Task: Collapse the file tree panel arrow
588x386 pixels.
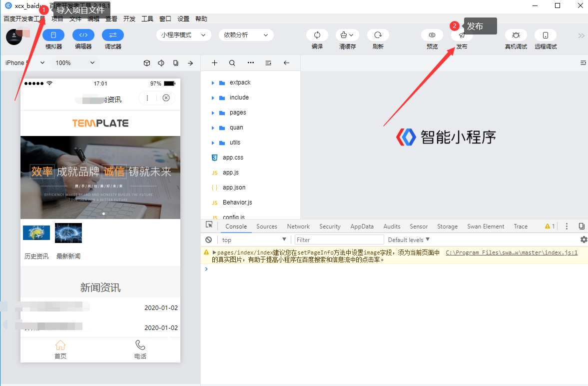Action: coord(286,62)
